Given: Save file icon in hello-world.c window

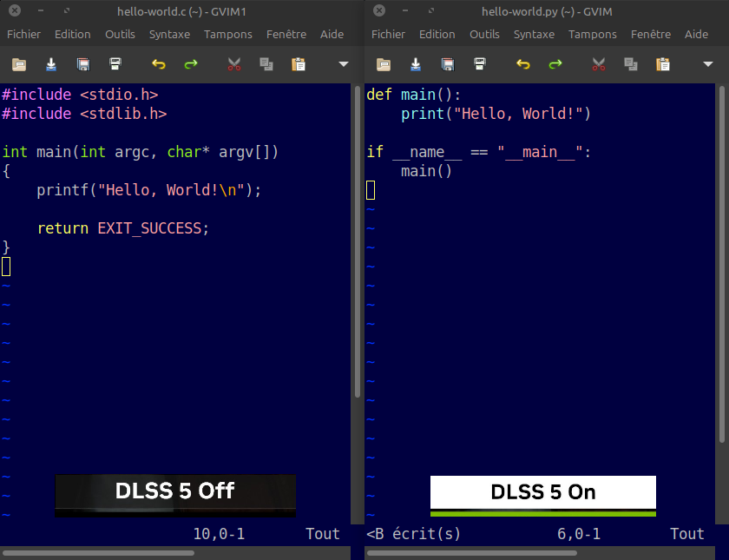Looking at the screenshot, I should [x=51, y=64].
